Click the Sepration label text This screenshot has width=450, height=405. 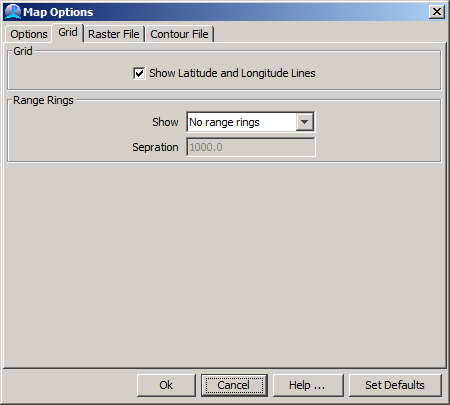click(155, 147)
